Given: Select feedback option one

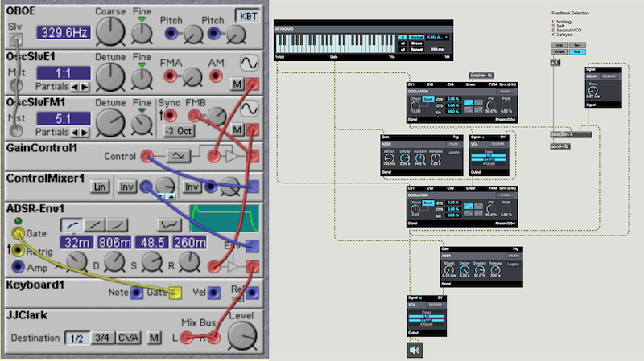Looking at the screenshot, I should [559, 45].
